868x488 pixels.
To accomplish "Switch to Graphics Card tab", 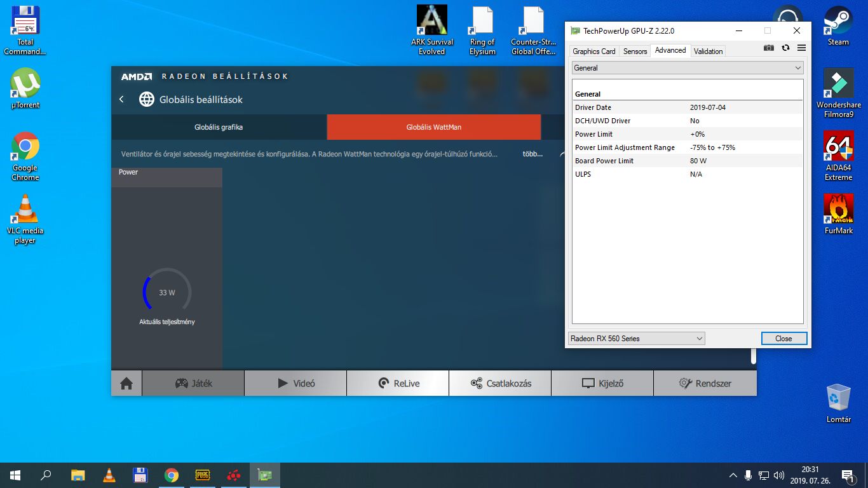I will pos(593,51).
